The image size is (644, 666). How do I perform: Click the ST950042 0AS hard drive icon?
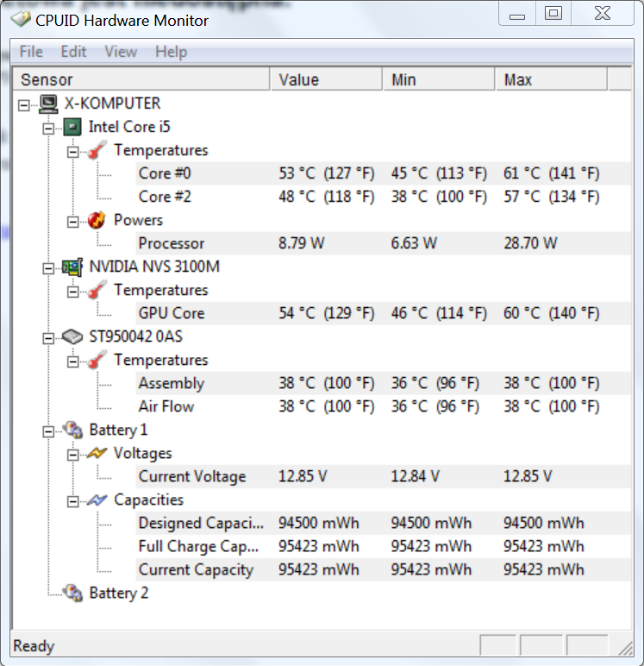72,336
